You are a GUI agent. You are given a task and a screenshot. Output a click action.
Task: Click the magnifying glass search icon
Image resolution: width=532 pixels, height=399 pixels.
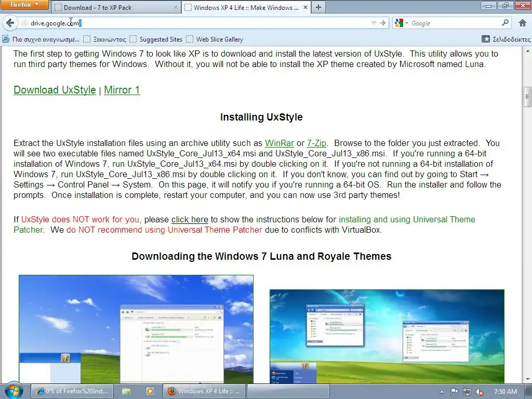point(505,23)
